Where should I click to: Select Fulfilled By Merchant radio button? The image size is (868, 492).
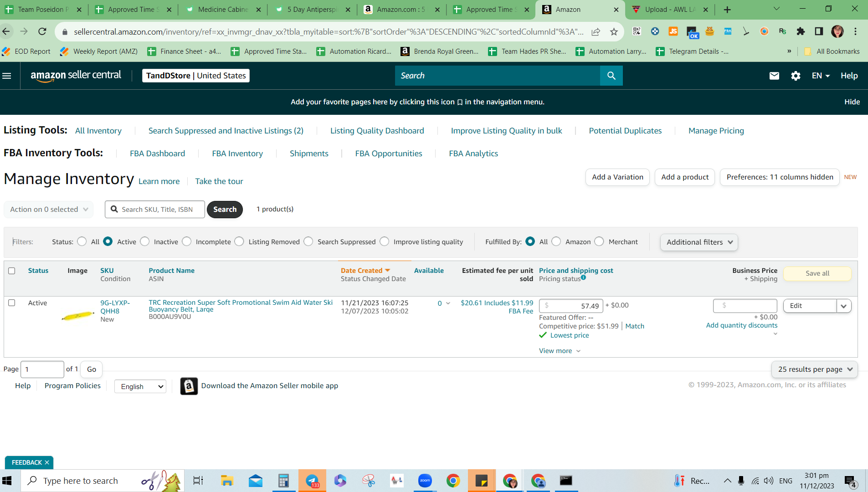coord(600,241)
